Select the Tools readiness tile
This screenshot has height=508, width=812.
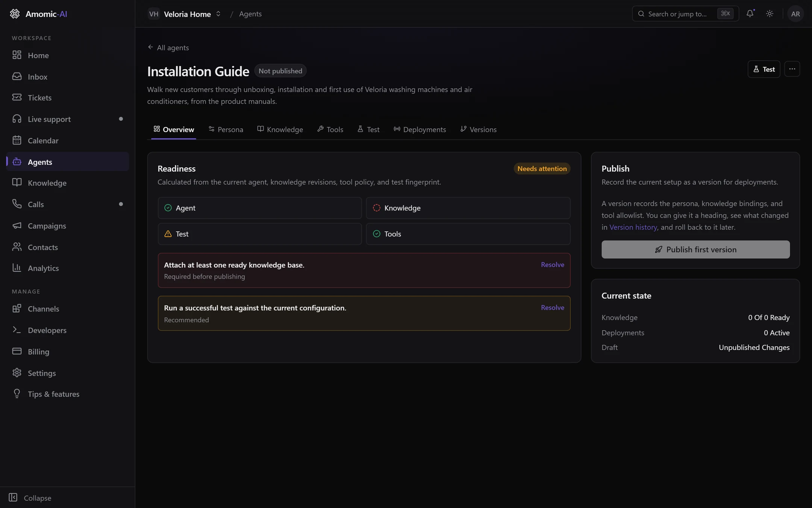[x=468, y=234]
